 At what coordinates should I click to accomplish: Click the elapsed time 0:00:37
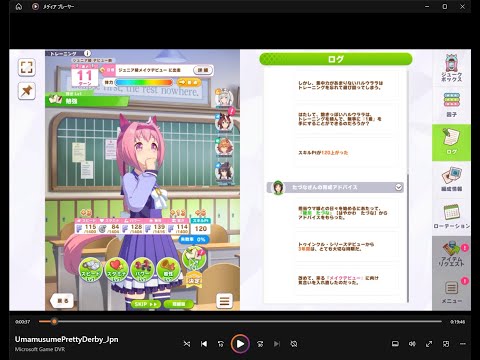(x=23, y=322)
